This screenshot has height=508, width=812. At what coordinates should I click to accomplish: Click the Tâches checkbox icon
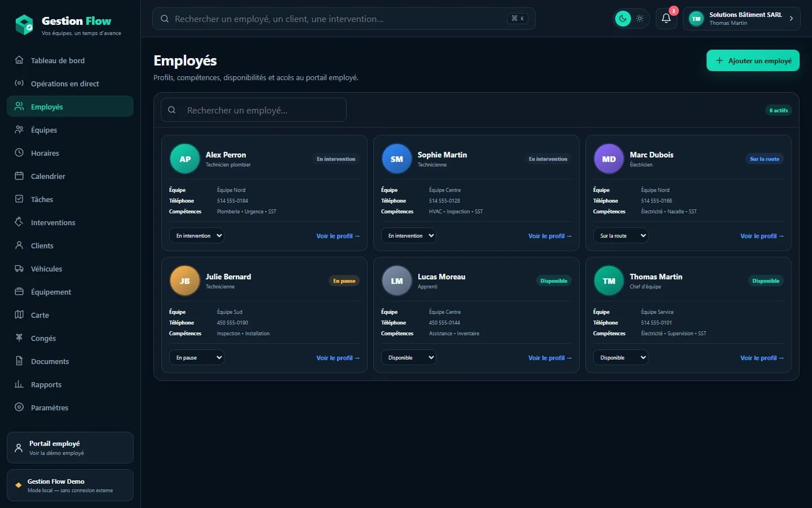click(x=19, y=199)
